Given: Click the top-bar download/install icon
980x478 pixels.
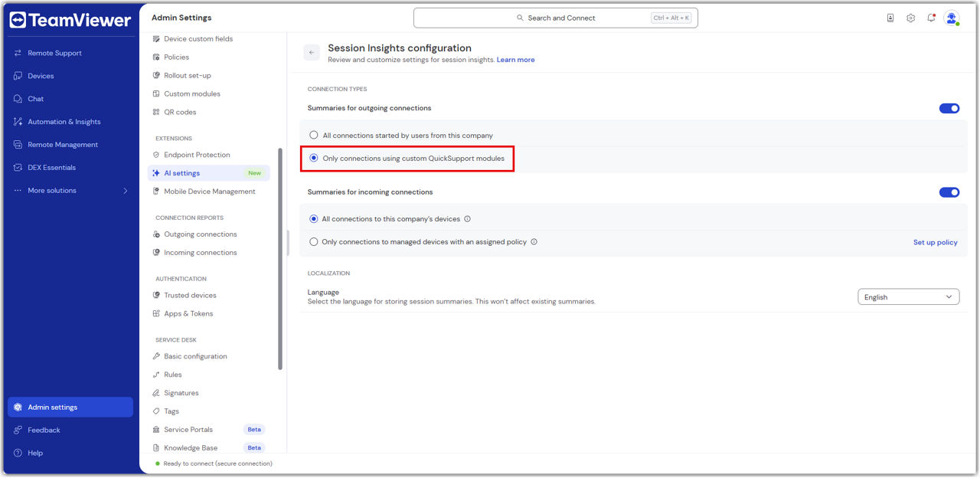Looking at the screenshot, I should (890, 18).
